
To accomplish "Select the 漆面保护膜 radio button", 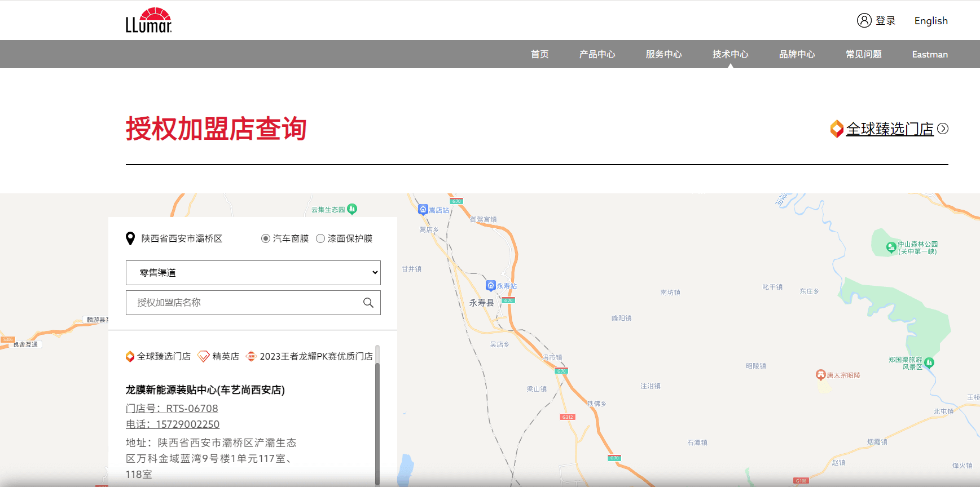I will (320, 238).
